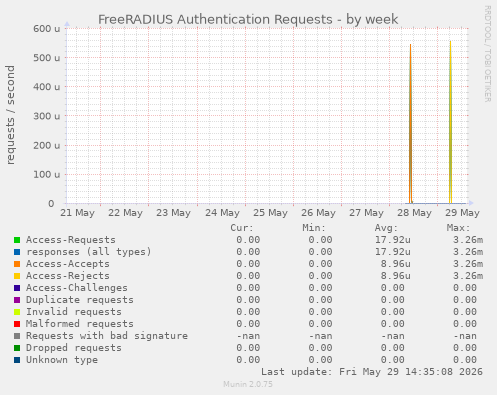
Task: Select the Unknown type legend label
Action: click(62, 360)
